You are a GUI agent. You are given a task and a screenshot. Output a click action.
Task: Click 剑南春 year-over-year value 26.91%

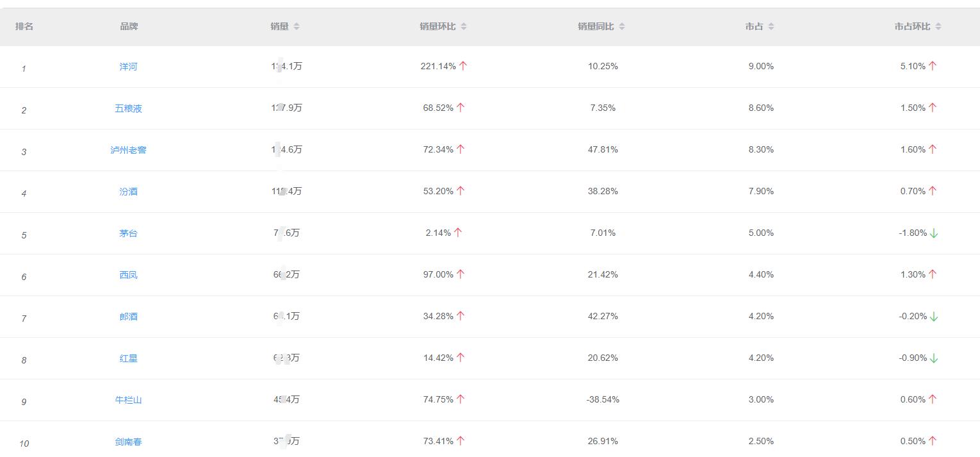tap(603, 441)
